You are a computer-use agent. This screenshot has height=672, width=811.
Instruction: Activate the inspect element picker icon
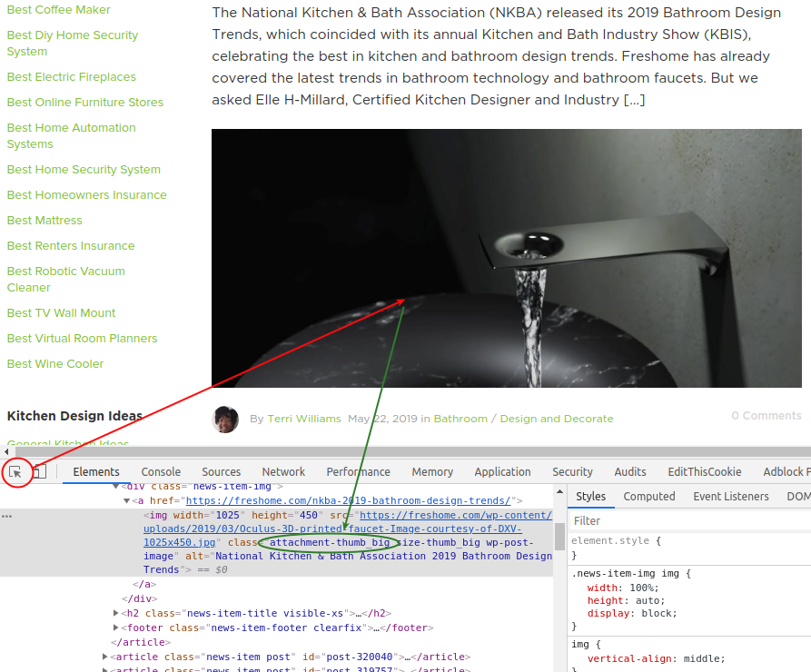[x=15, y=471]
